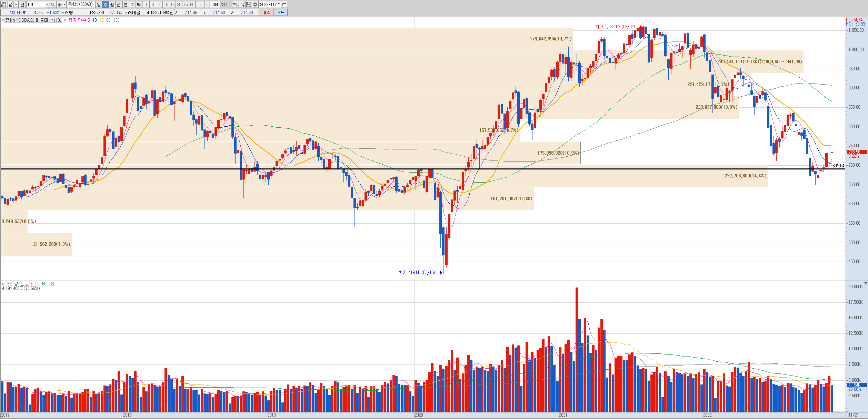
Task: Select the weekly 주 period toggle
Action: (106, 4)
